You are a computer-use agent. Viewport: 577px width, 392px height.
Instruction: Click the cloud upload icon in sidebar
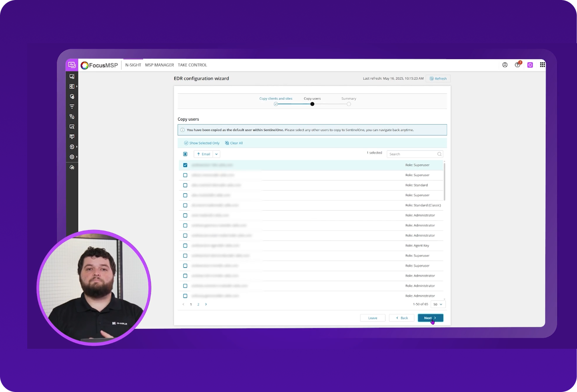point(72,168)
